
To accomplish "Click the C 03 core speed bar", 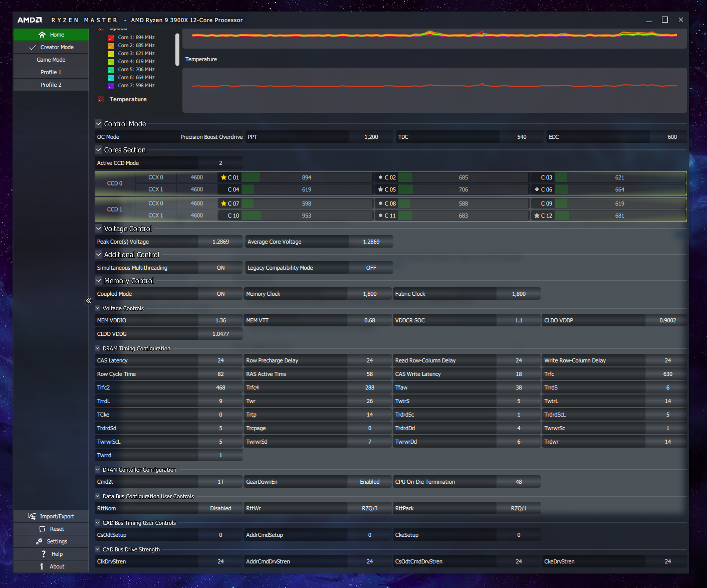I will click(x=620, y=177).
